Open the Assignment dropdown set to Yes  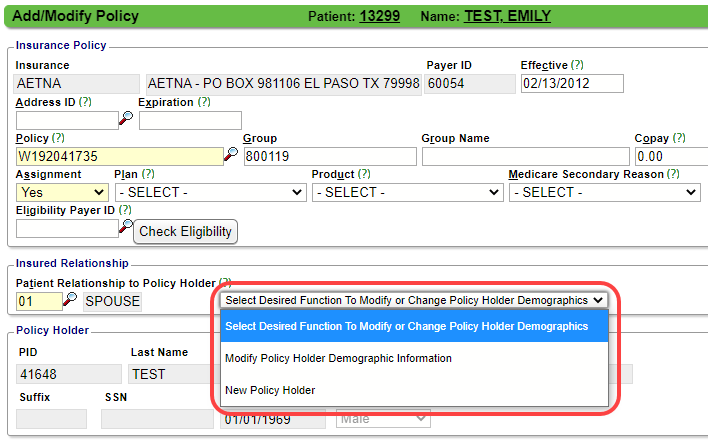pyautogui.click(x=62, y=192)
